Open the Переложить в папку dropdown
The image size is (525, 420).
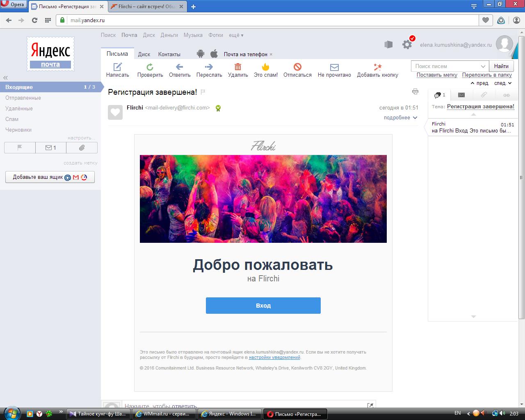(x=487, y=75)
